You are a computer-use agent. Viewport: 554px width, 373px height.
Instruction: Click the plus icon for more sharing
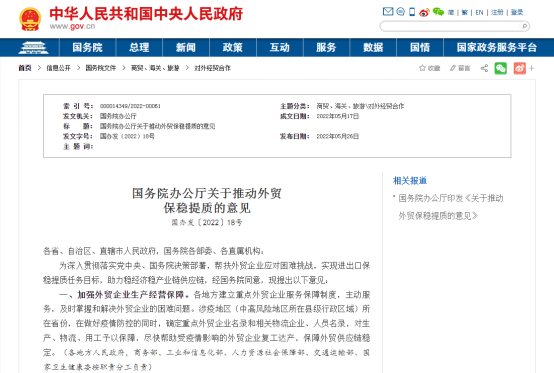531,68
